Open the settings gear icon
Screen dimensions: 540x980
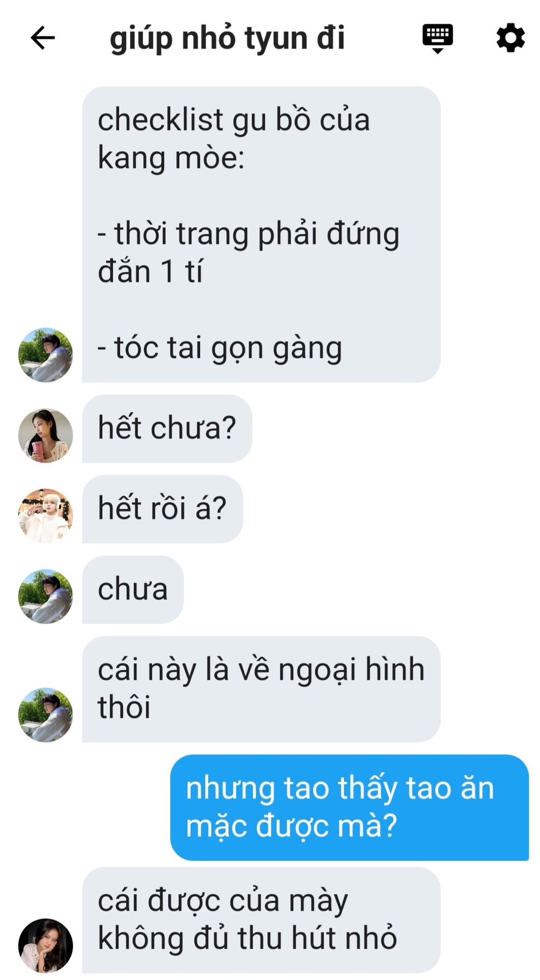pyautogui.click(x=510, y=38)
